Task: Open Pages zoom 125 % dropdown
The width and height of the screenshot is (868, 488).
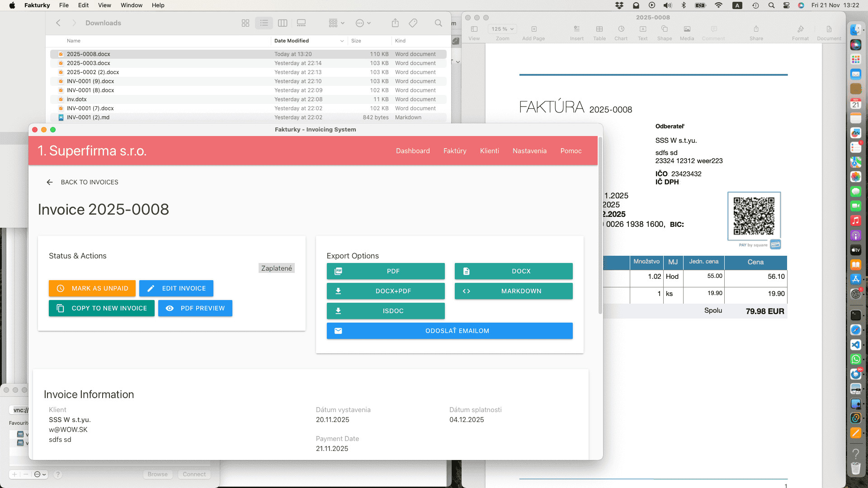Action: 502,29
